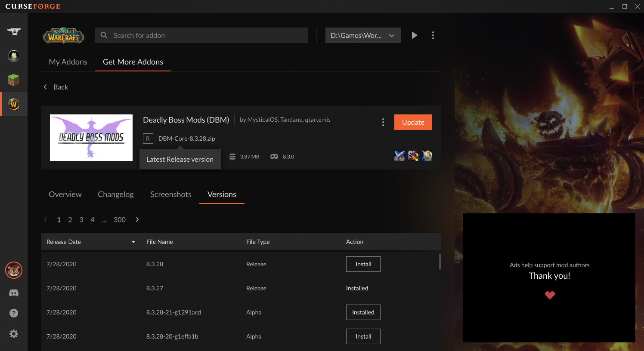The height and width of the screenshot is (351, 644).
Task: Click the ad panel heart icon
Action: [x=550, y=295]
